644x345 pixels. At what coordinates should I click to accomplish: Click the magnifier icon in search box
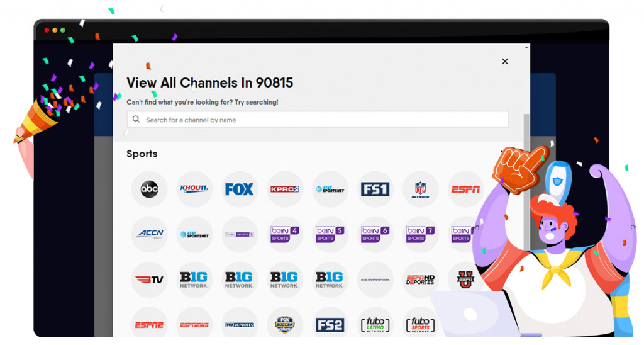pos(136,119)
